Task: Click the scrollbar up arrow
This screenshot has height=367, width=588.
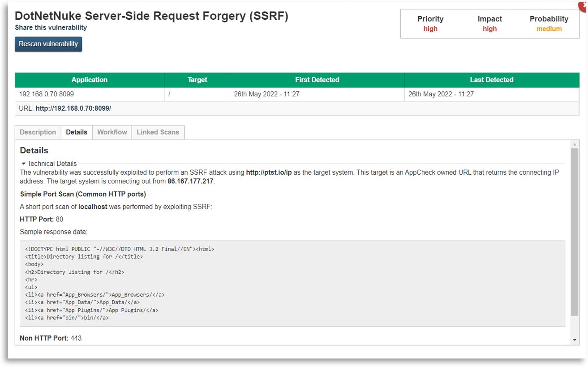Action: (x=575, y=144)
